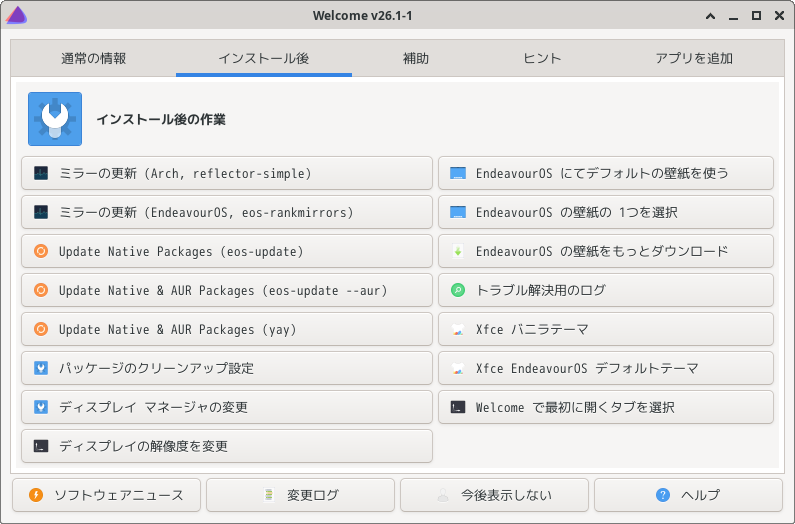Click the roll-up arrow in the title bar

click(x=710, y=16)
